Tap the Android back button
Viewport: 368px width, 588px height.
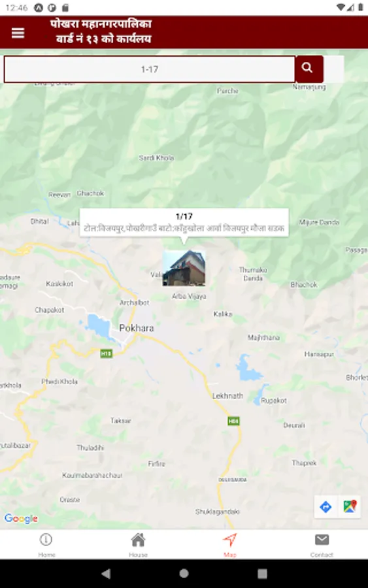pyautogui.click(x=106, y=574)
